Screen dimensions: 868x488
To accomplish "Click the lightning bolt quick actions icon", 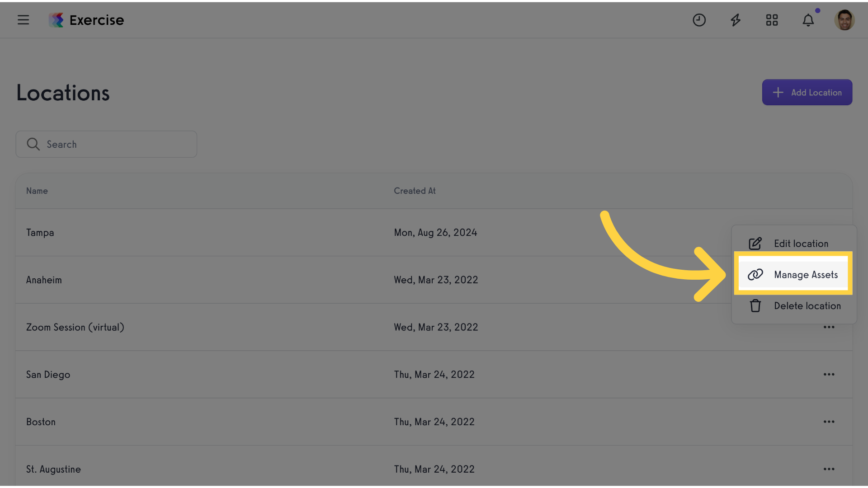I will tap(736, 20).
